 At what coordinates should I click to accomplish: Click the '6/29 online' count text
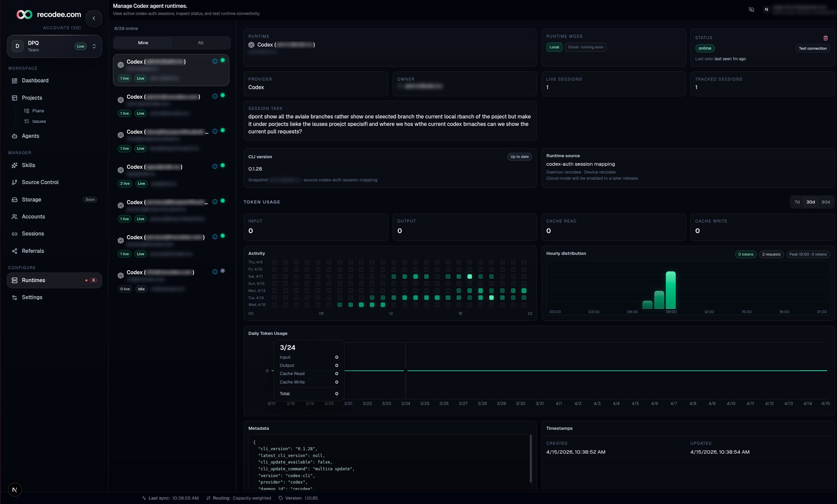126,29
